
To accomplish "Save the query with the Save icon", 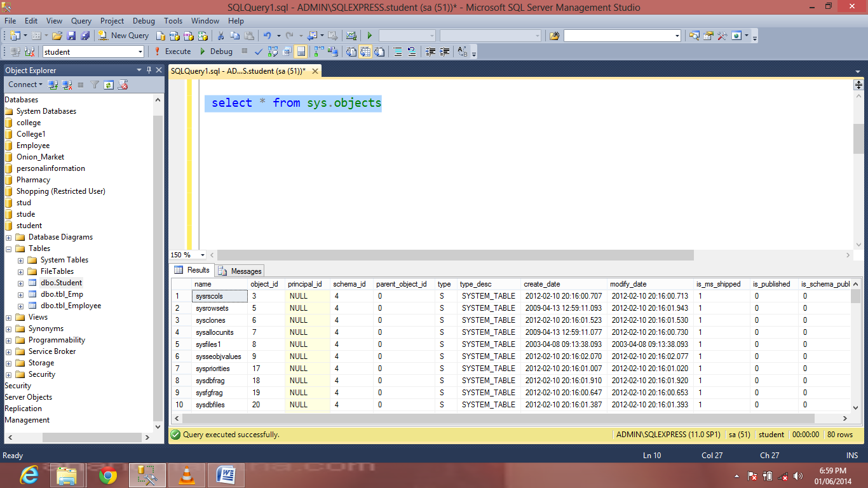I will (x=71, y=36).
